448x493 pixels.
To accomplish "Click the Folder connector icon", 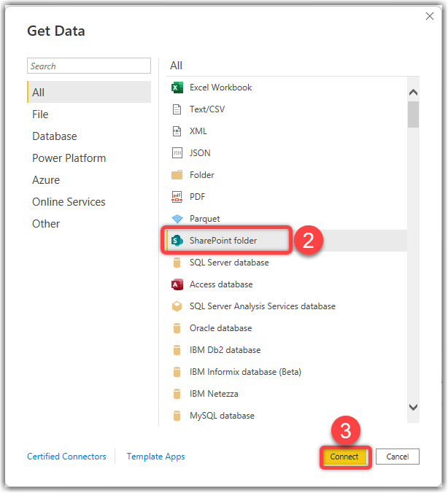I will [x=177, y=175].
